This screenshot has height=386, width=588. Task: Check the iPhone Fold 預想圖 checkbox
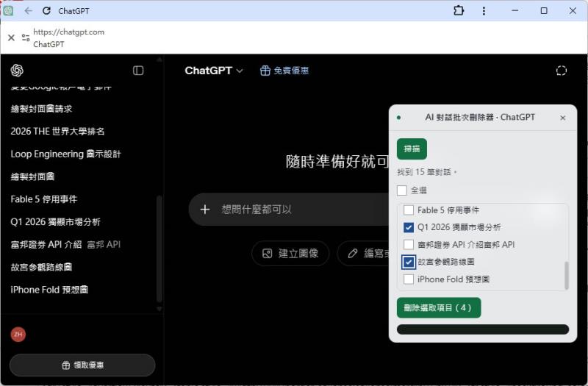coord(409,279)
